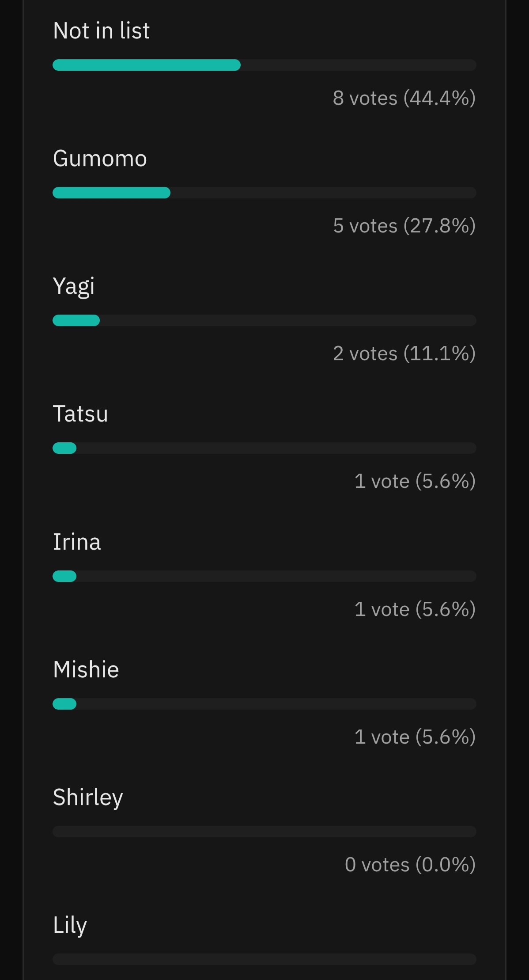Viewport: 529px width, 980px height.
Task: Select the Tatsu option label
Action: [x=80, y=414]
